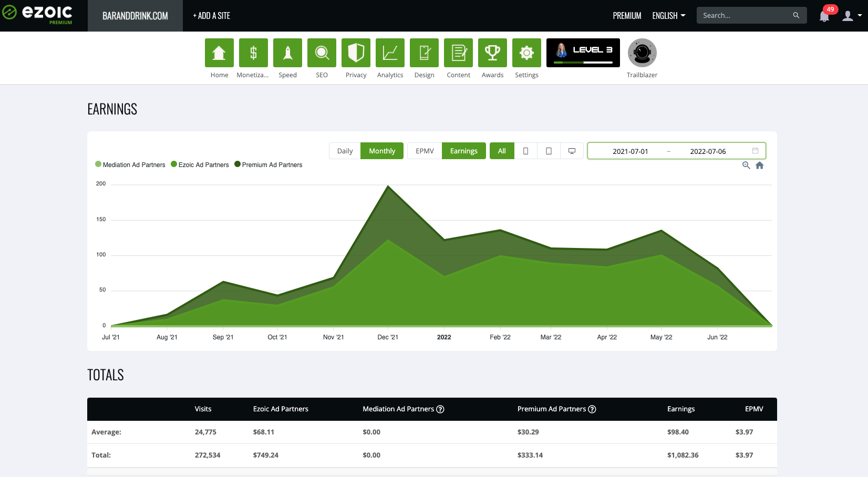Click average Premium Ad Partners $30.29
The width and height of the screenshot is (868, 477).
[528, 432]
